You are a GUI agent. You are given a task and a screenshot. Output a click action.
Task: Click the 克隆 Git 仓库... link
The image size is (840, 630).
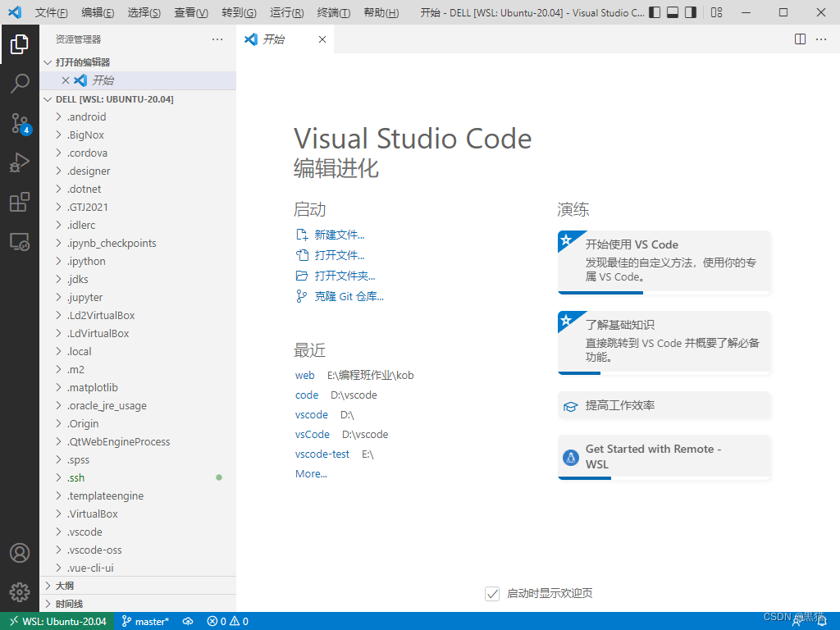[x=349, y=296]
